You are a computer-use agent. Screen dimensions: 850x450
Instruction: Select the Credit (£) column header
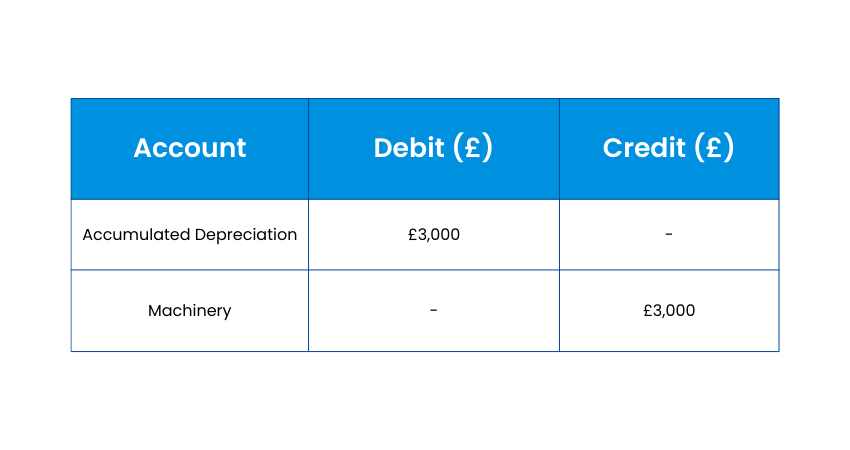pos(668,148)
